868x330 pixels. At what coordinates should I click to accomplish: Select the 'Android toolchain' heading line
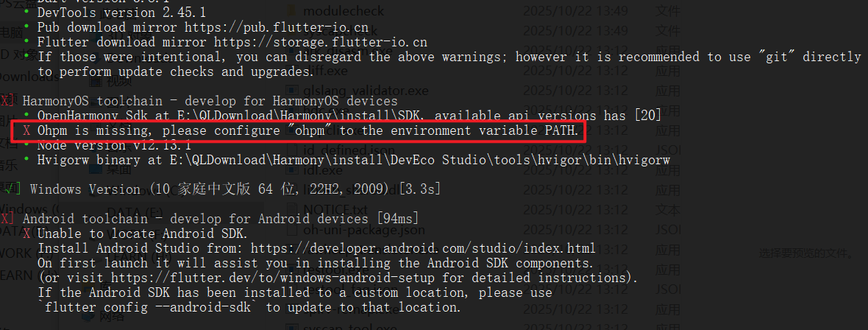[x=221, y=219]
